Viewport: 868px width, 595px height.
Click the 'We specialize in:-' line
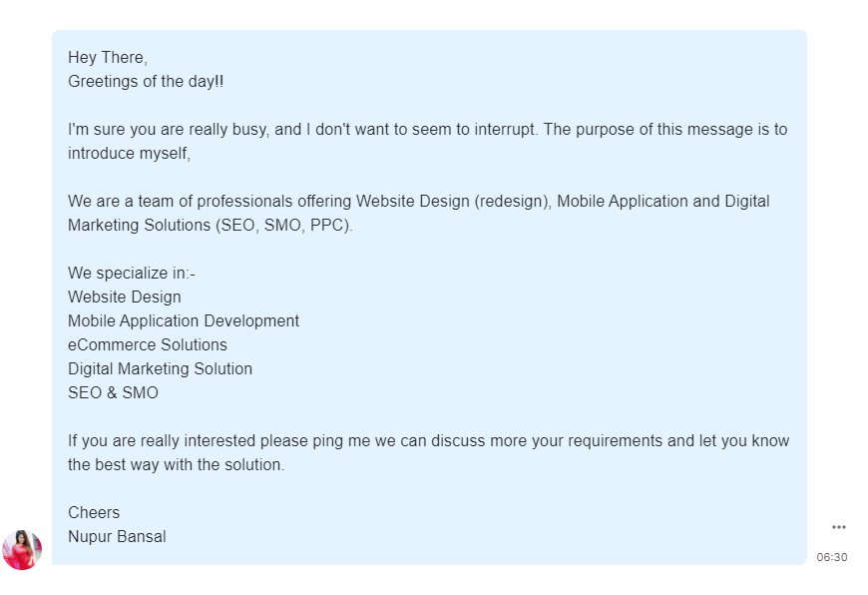[131, 274]
